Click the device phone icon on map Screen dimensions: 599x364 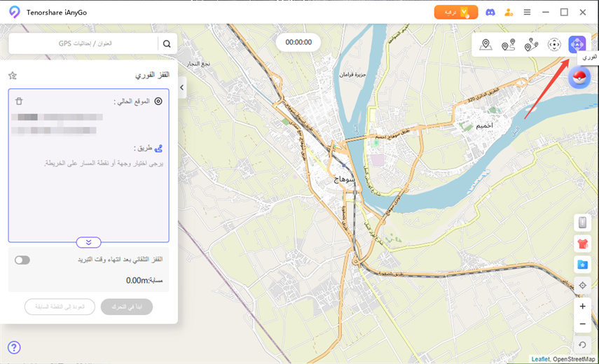point(582,223)
